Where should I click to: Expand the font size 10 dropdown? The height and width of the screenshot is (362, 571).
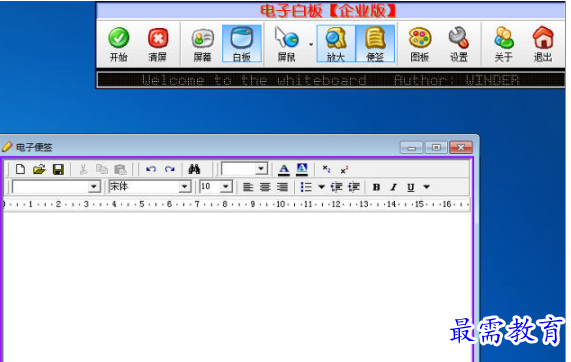[226, 187]
